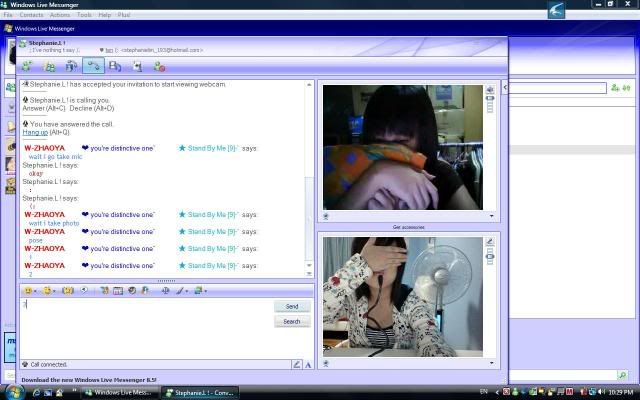This screenshot has width=640, height=400.
Task: Open the winks picker icon
Action: tap(47, 291)
